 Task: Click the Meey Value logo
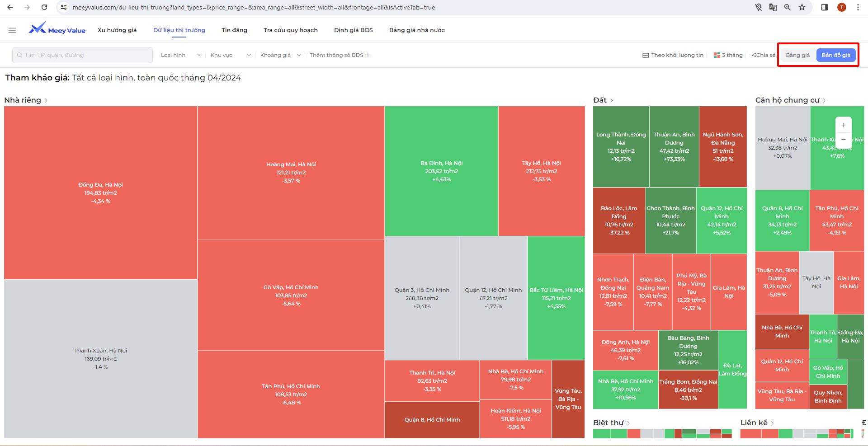point(57,29)
